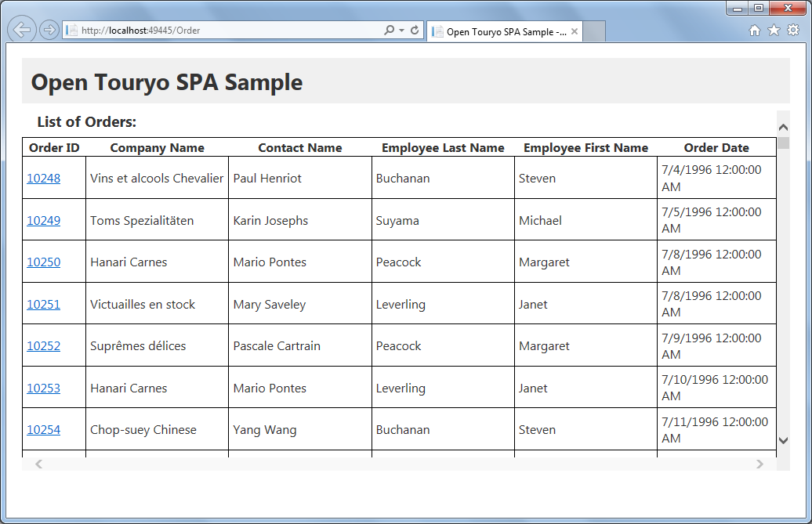
Task: Go back with the browser Back arrow
Action: 22,30
